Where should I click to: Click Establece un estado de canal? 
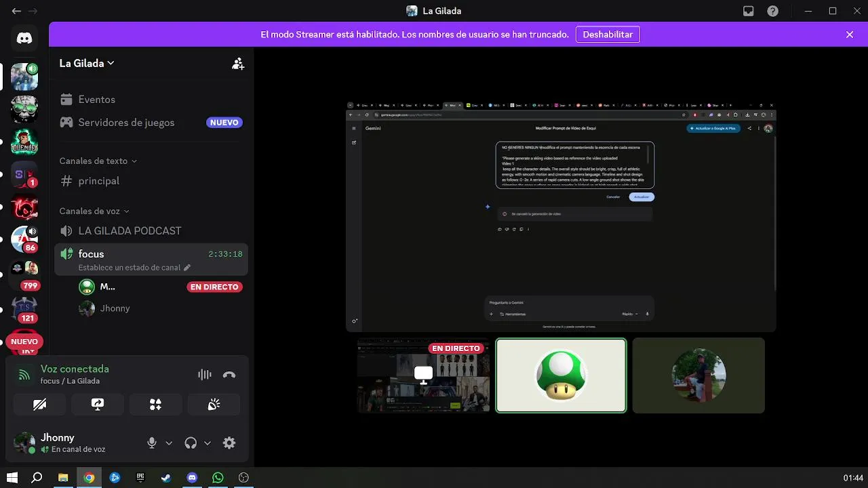click(130, 268)
